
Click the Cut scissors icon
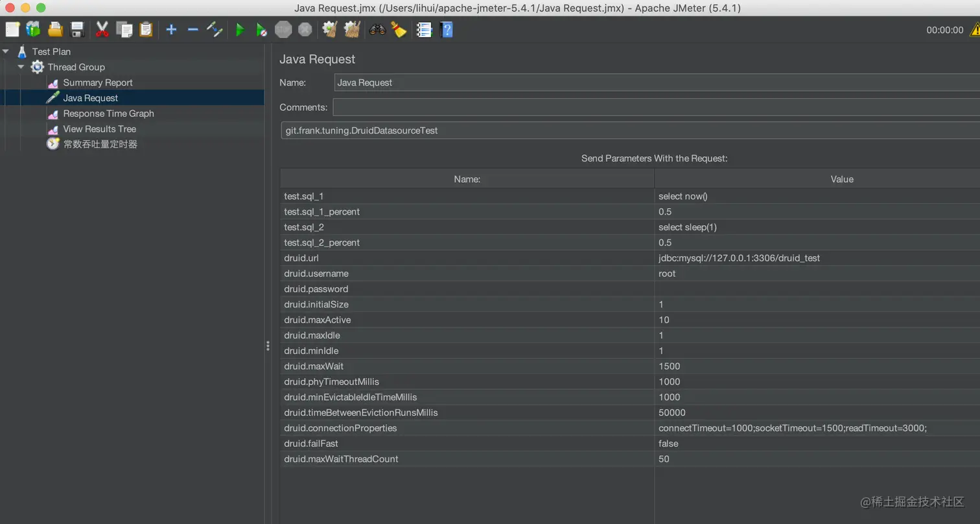pyautogui.click(x=102, y=29)
